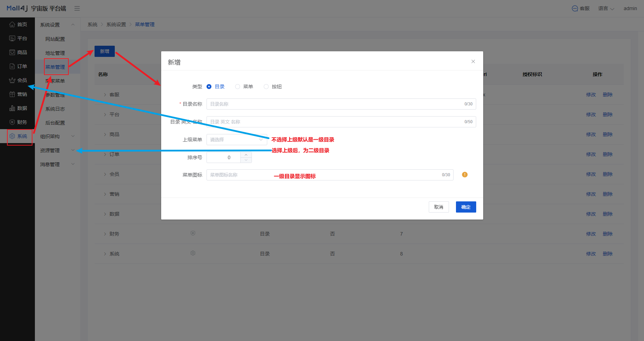This screenshot has width=644, height=341.
Task: Click the home icon in sidebar
Action: (12, 24)
